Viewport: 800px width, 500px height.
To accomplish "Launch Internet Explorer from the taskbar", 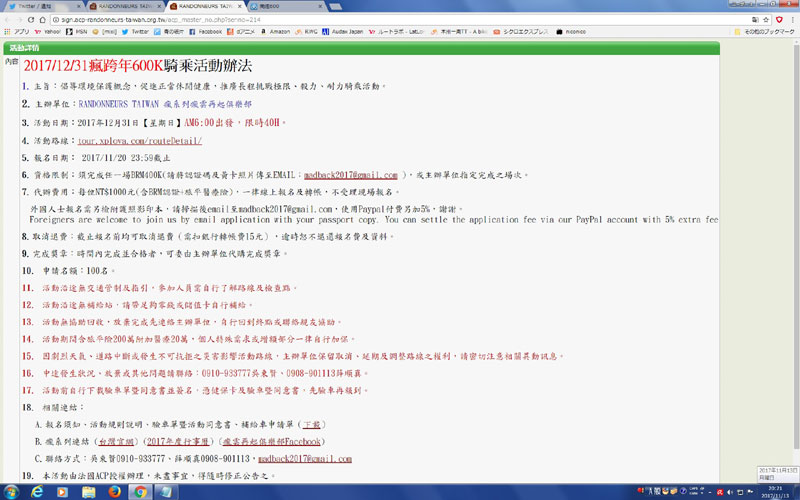I will 37,492.
